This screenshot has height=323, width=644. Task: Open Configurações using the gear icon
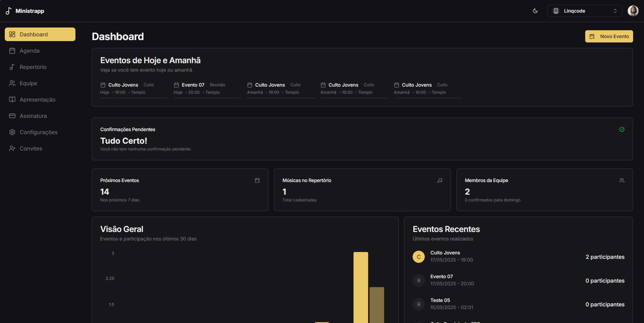click(x=12, y=132)
